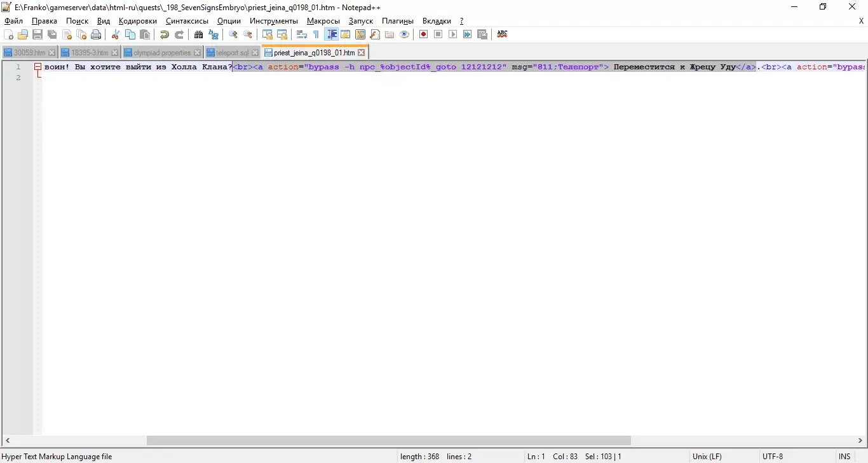This screenshot has width=868, height=463.
Task: Click the Stop Recording macro icon
Action: pyautogui.click(x=438, y=34)
